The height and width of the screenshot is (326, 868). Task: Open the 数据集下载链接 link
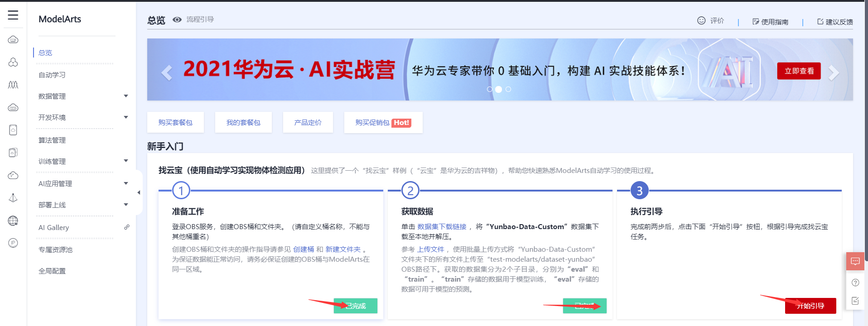coord(442,226)
